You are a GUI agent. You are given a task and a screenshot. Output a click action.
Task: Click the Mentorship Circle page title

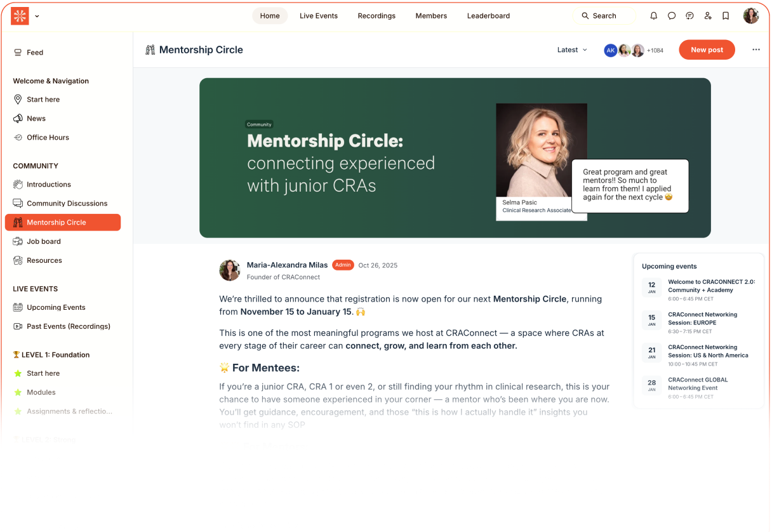pos(201,50)
